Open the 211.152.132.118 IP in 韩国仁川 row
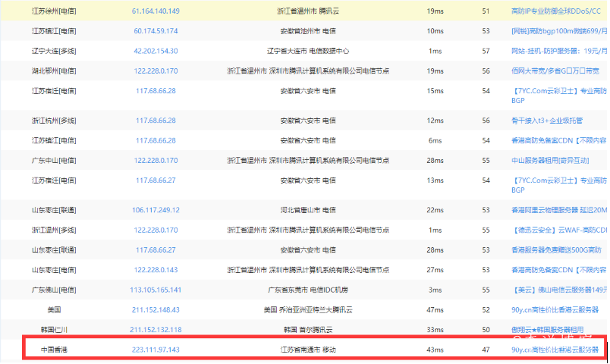Viewport: 610px width, 364px height. click(x=156, y=329)
